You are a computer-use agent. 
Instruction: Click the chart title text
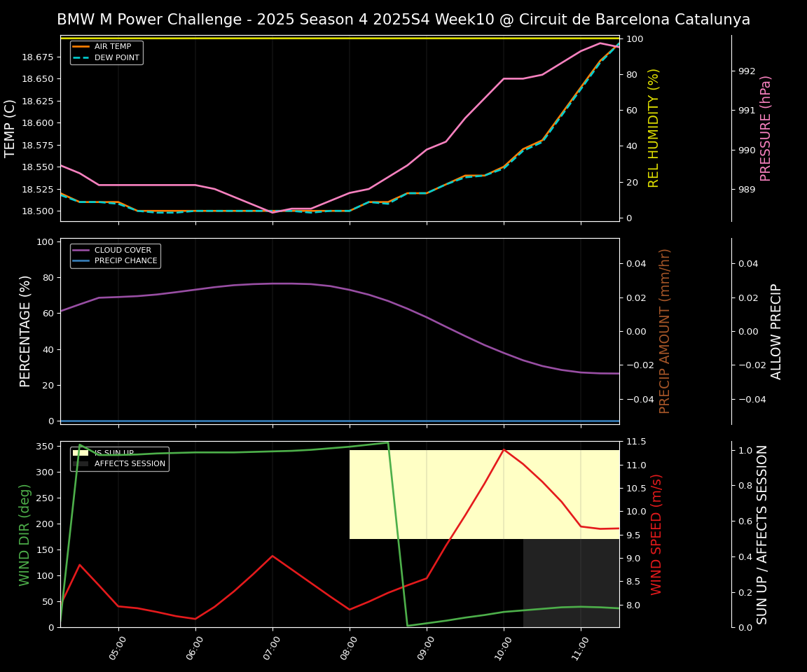403,20
